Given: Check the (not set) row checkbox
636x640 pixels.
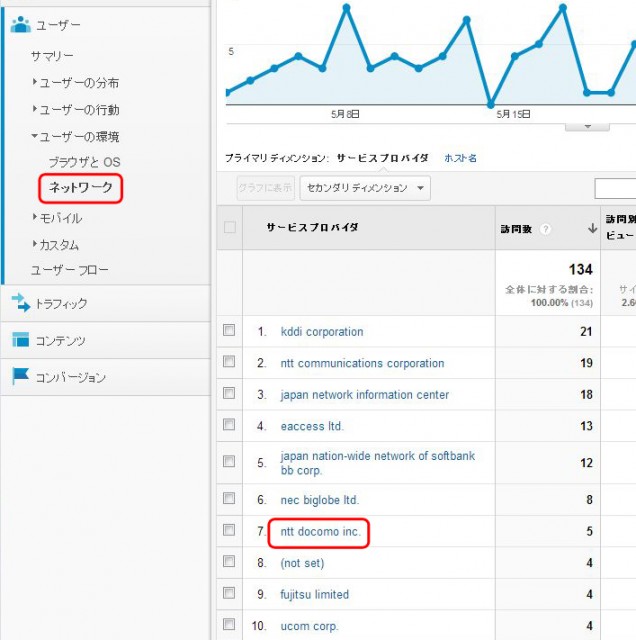Looking at the screenshot, I should point(229,562).
